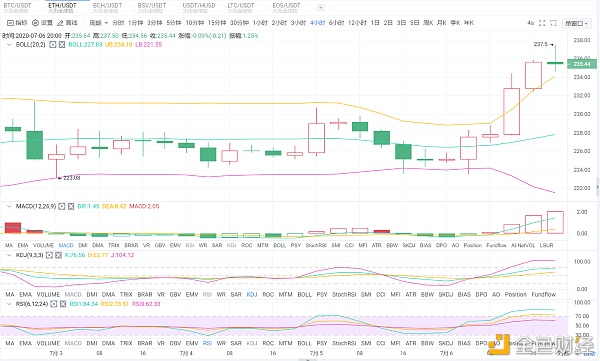Select the 月K monthly candles
Image resolution: width=600 pixels, height=361 pixels.
pyautogui.click(x=442, y=23)
